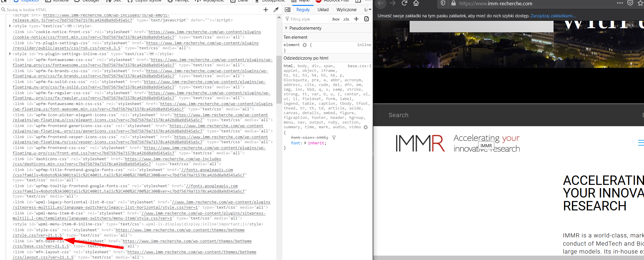644x260 pixels.
Task: Click the padlock site security icon
Action: click(x=453, y=4)
